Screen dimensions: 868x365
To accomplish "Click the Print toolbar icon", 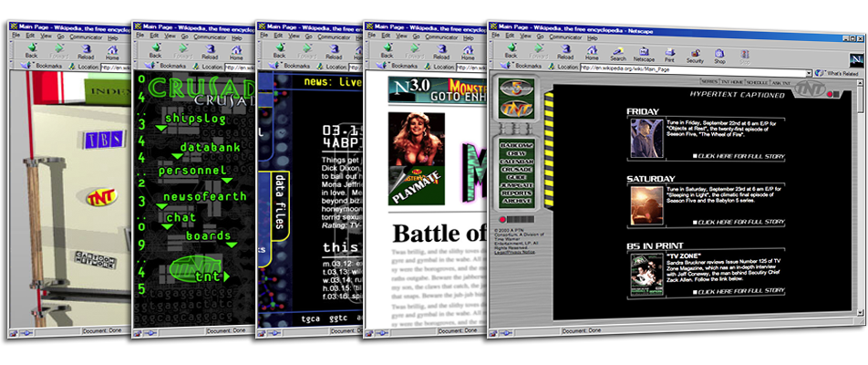I will tap(669, 55).
